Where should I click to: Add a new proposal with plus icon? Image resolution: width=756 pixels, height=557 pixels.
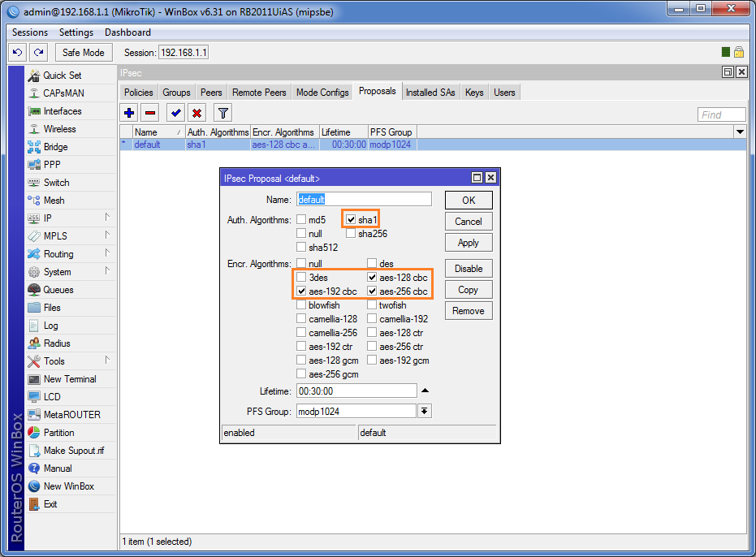(x=129, y=113)
